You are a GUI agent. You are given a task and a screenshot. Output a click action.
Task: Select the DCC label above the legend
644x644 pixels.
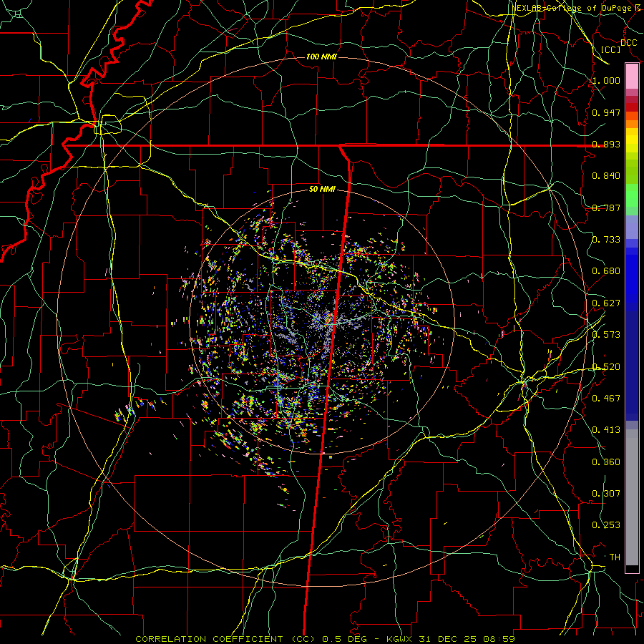click(628, 43)
